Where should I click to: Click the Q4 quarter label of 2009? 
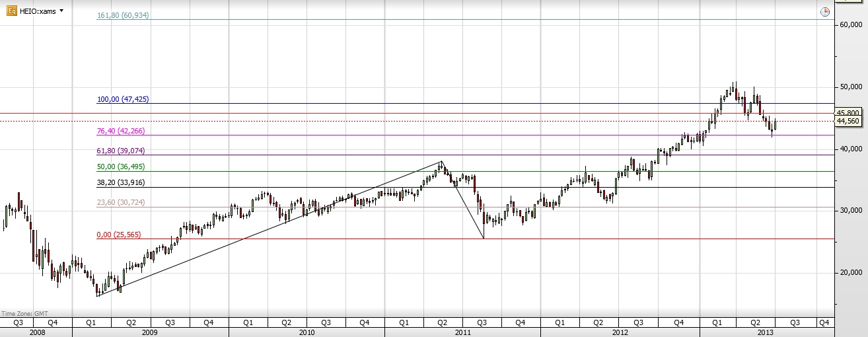coord(209,322)
